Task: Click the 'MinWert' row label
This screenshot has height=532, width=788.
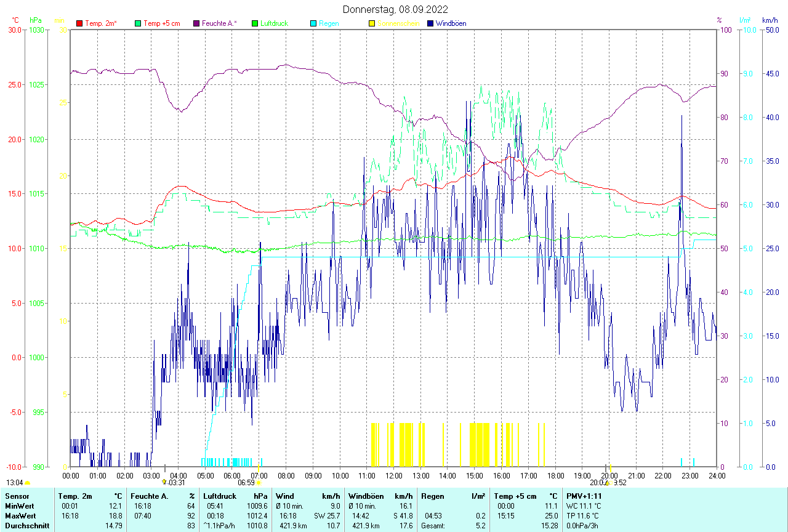Action: (x=18, y=506)
